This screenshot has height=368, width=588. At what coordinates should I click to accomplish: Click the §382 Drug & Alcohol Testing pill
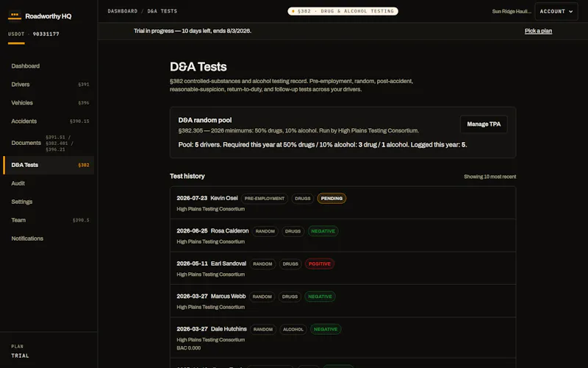tap(343, 11)
